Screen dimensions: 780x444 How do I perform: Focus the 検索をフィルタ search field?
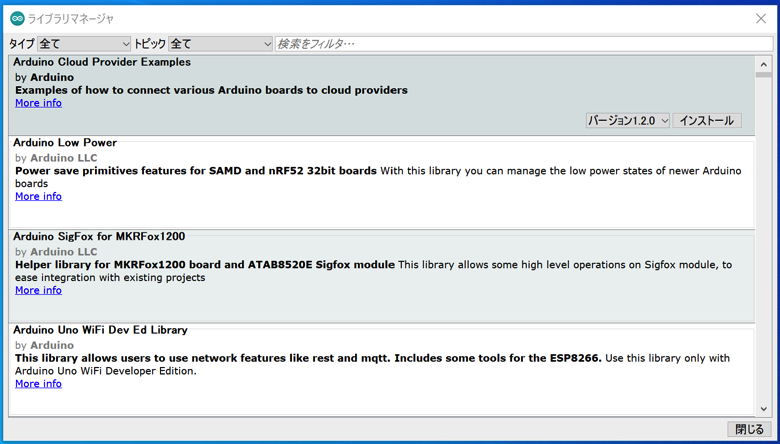tap(524, 44)
